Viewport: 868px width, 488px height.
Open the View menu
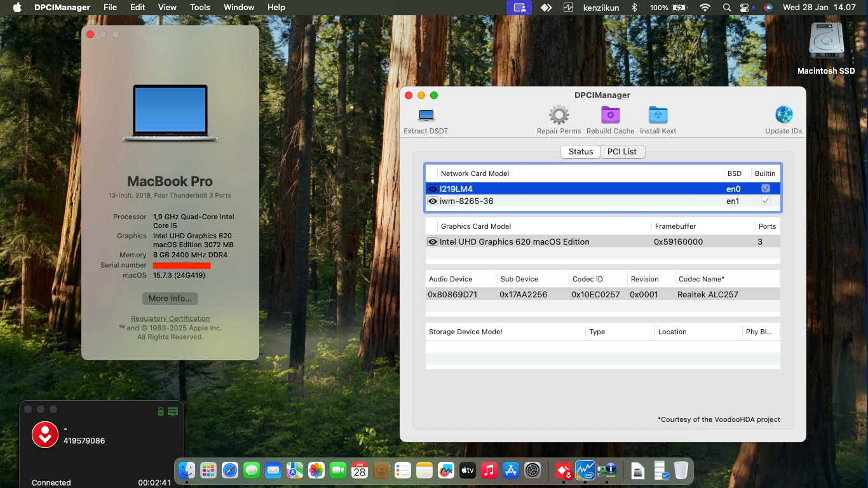tap(167, 7)
